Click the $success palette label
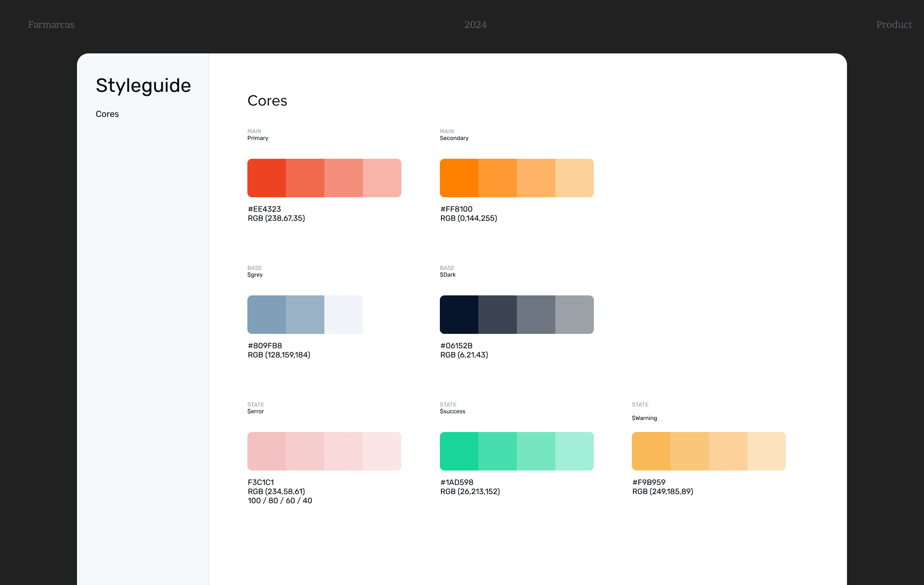 tap(452, 411)
